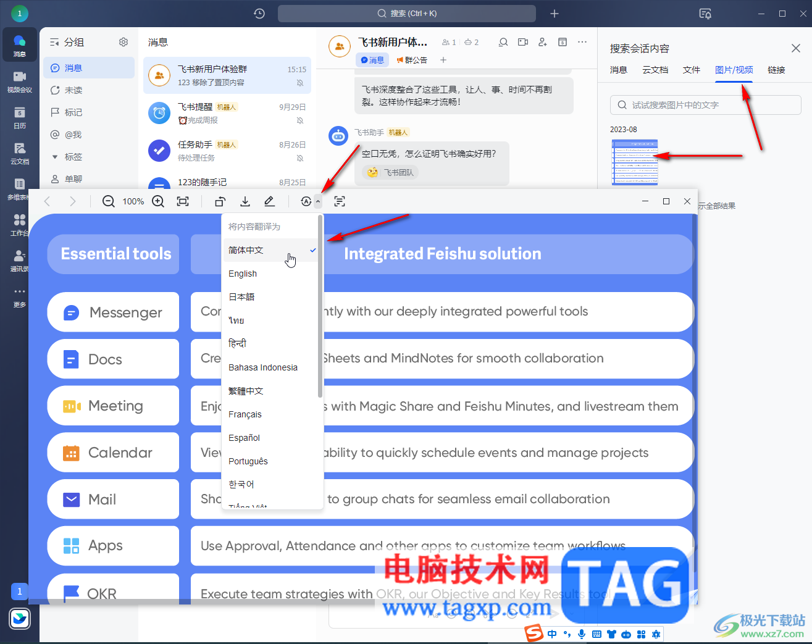Open Contacts in the left sidebar
Screen dimensions: 812x644
[x=20, y=261]
